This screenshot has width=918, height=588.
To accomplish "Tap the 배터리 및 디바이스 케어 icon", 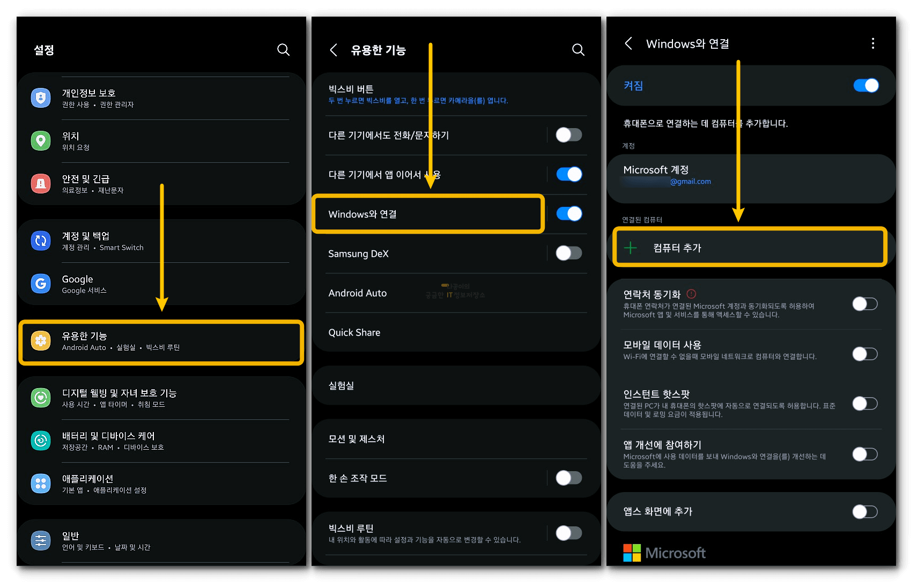I will click(41, 441).
